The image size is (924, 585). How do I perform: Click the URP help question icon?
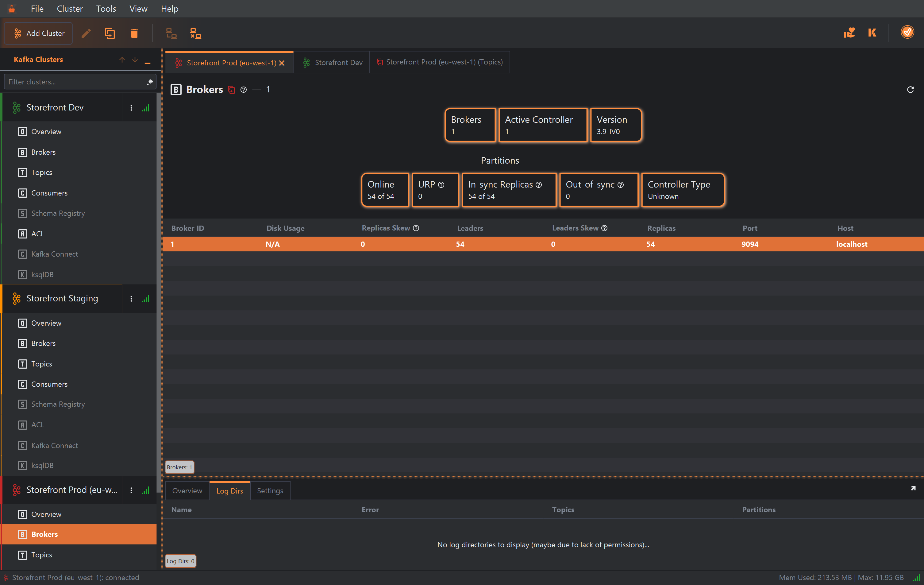[x=441, y=185]
